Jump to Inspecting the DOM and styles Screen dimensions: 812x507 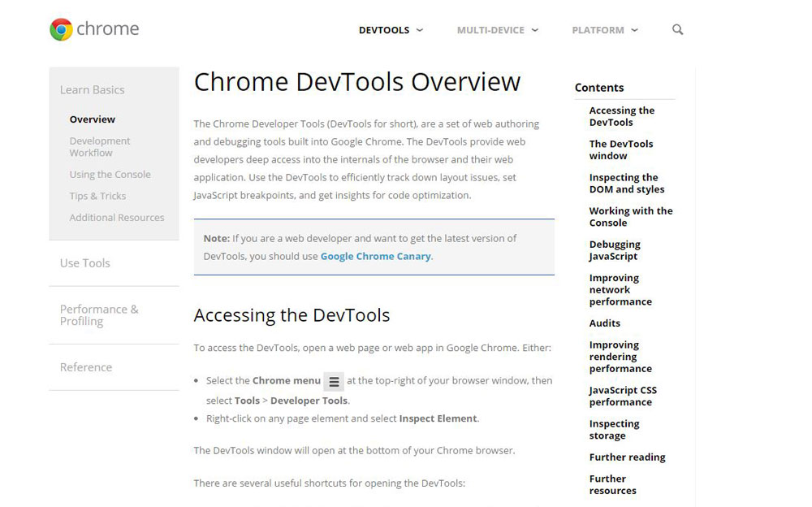point(627,183)
